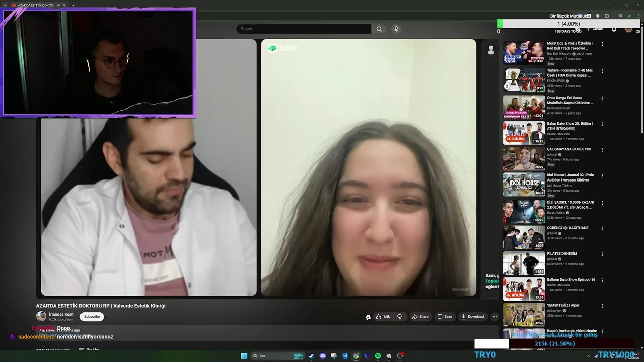Screen dimensions: 644x362
Task: Click the Create button in YouTube header
Action: [x=594, y=29]
